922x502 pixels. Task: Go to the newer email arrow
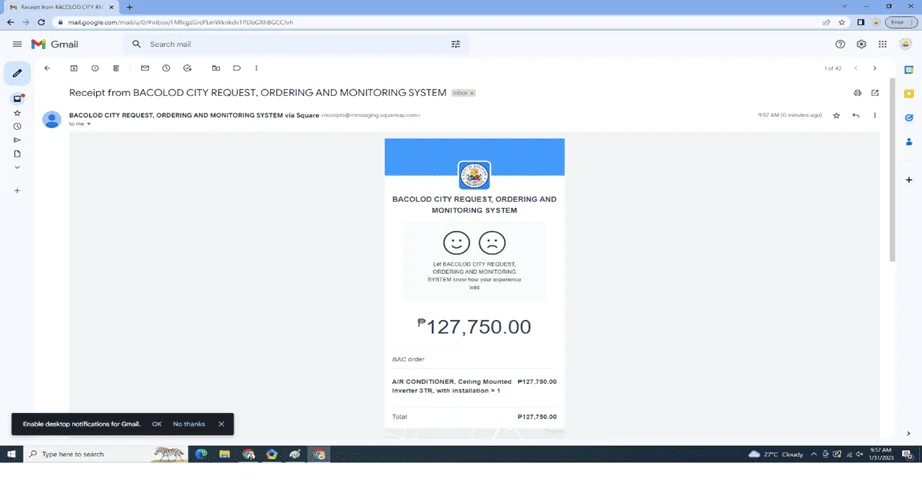pyautogui.click(x=856, y=68)
